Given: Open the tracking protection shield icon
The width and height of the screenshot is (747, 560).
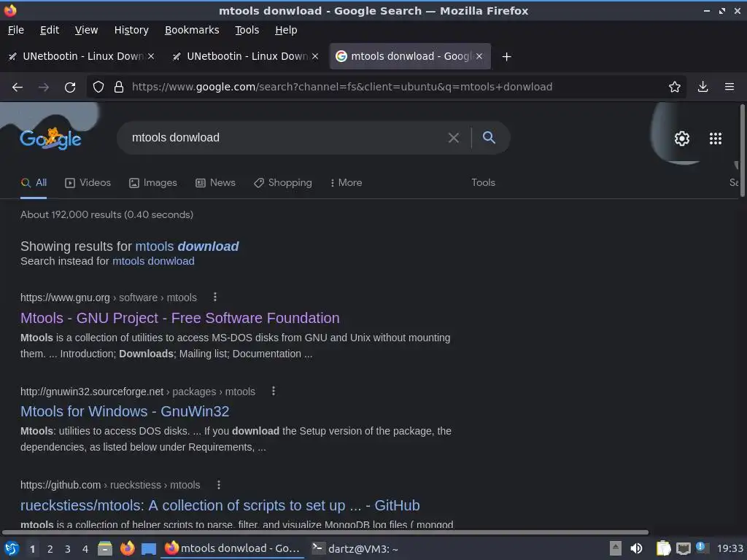Looking at the screenshot, I should (x=98, y=87).
